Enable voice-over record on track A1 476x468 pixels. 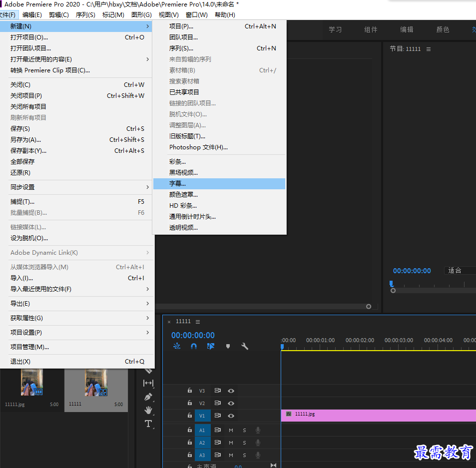click(258, 430)
